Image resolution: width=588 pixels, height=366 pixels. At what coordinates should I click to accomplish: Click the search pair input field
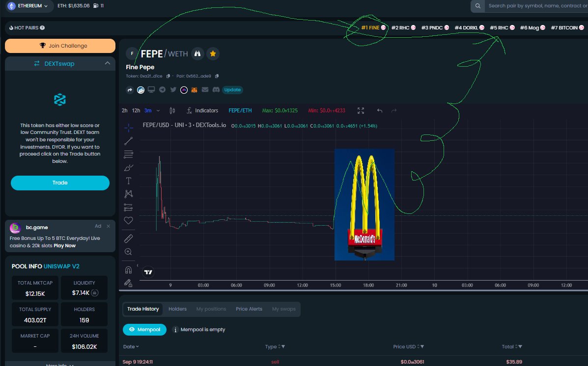tap(536, 6)
